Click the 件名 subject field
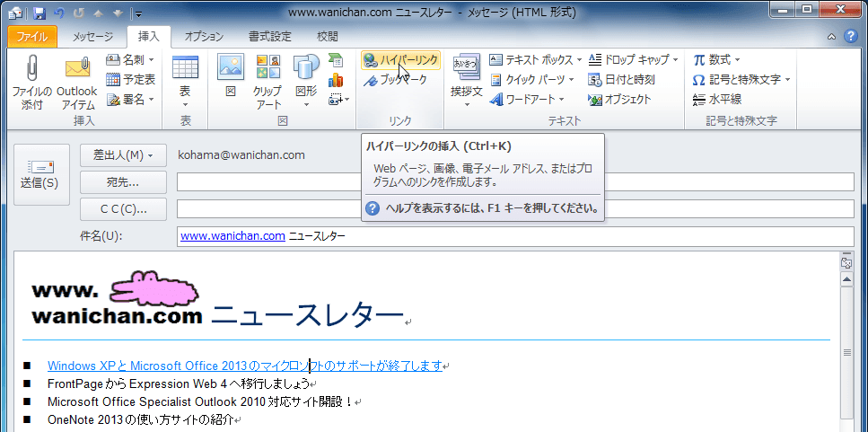 (x=515, y=236)
